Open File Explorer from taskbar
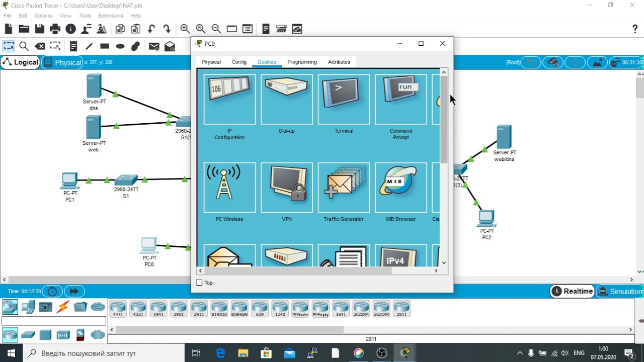 [x=244, y=353]
